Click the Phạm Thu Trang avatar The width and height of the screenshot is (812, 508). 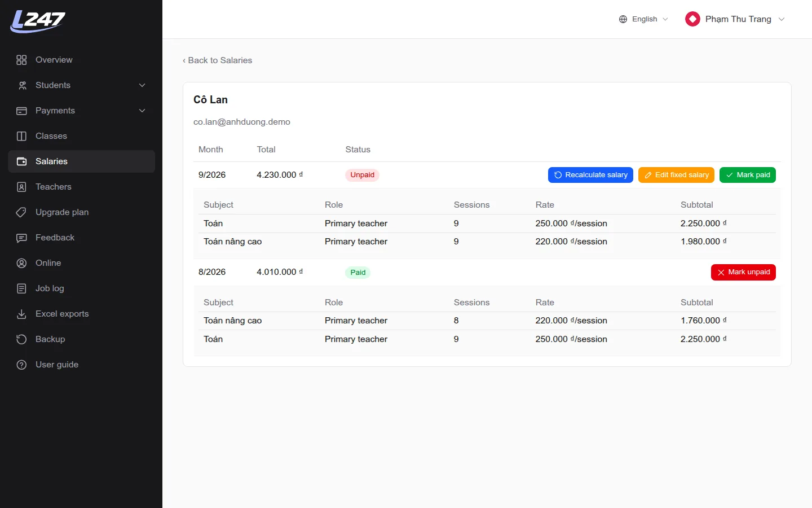692,19
